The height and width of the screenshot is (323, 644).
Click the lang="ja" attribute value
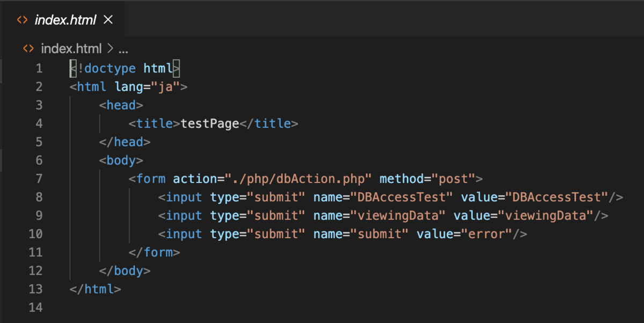coord(164,86)
